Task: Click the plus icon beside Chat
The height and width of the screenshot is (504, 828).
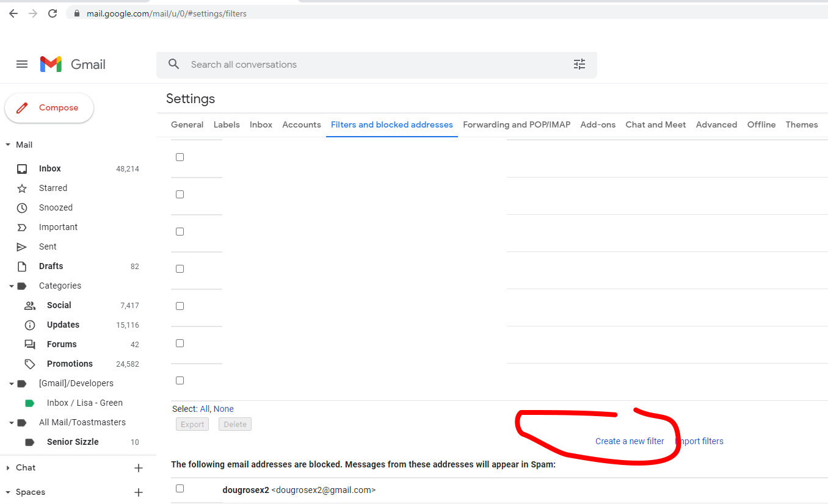Action: pos(139,468)
